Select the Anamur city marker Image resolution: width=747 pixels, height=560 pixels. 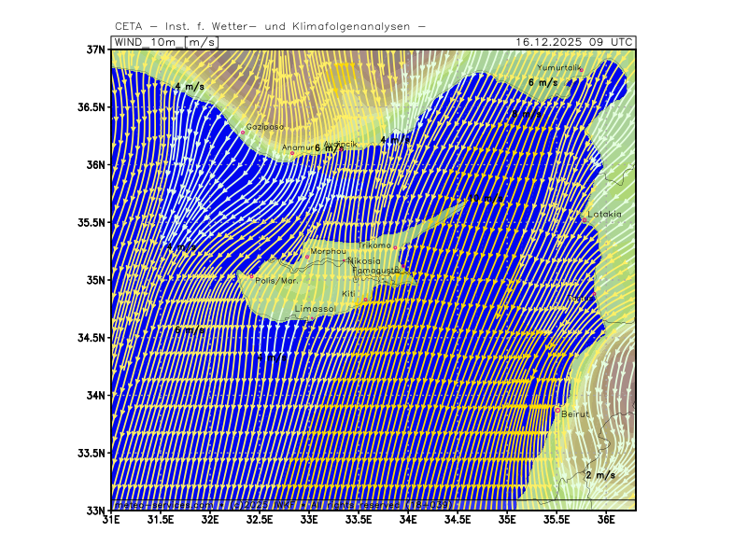291,153
